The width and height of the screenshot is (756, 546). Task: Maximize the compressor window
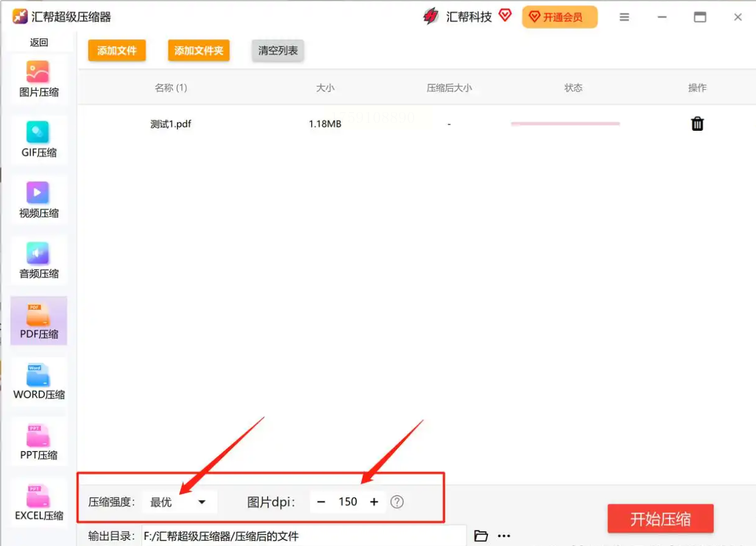coord(700,17)
